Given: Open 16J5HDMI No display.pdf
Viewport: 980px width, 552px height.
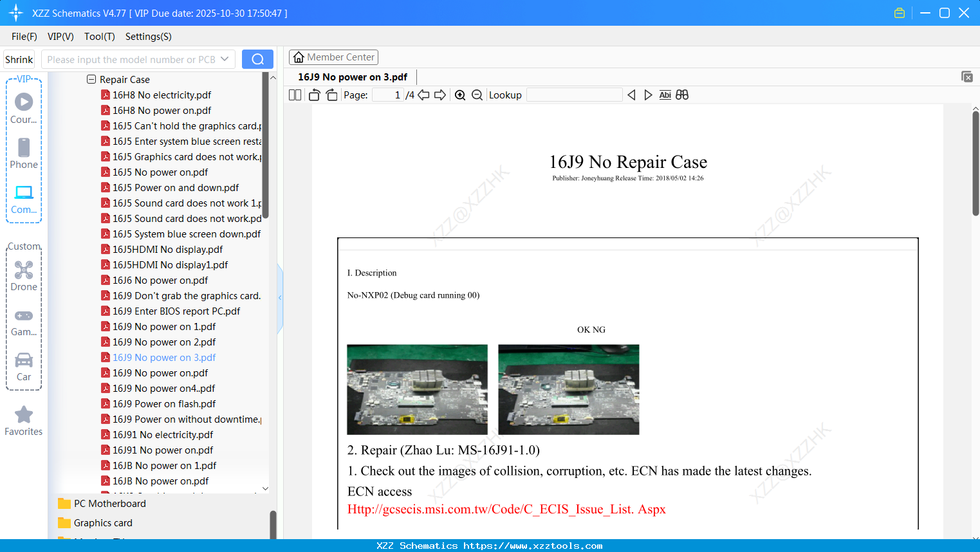Looking at the screenshot, I should (x=168, y=250).
